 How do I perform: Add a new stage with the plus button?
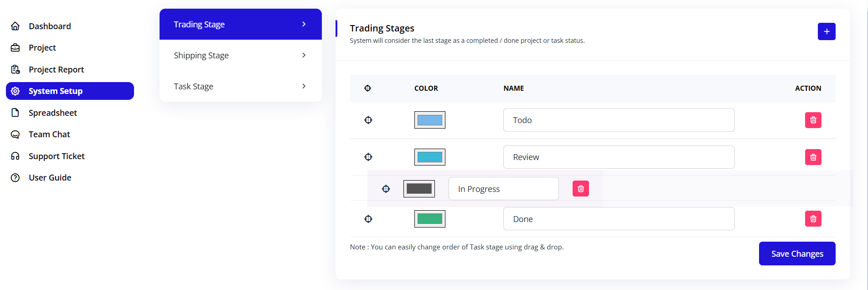[827, 31]
